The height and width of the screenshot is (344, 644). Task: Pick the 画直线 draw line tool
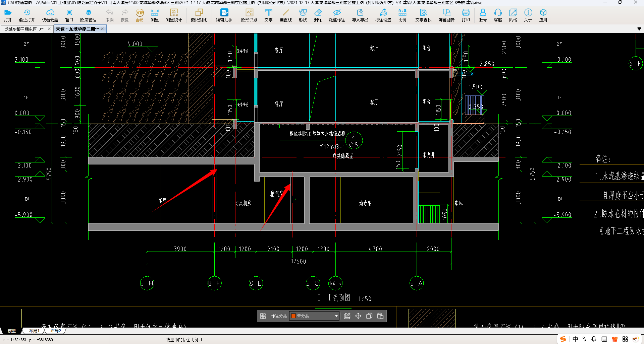tap(285, 15)
